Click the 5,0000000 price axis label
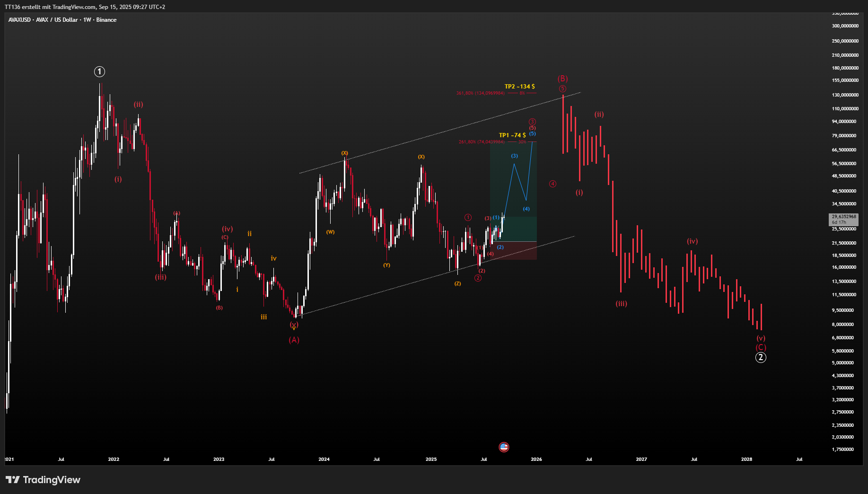This screenshot has width=868, height=494. tap(843, 363)
